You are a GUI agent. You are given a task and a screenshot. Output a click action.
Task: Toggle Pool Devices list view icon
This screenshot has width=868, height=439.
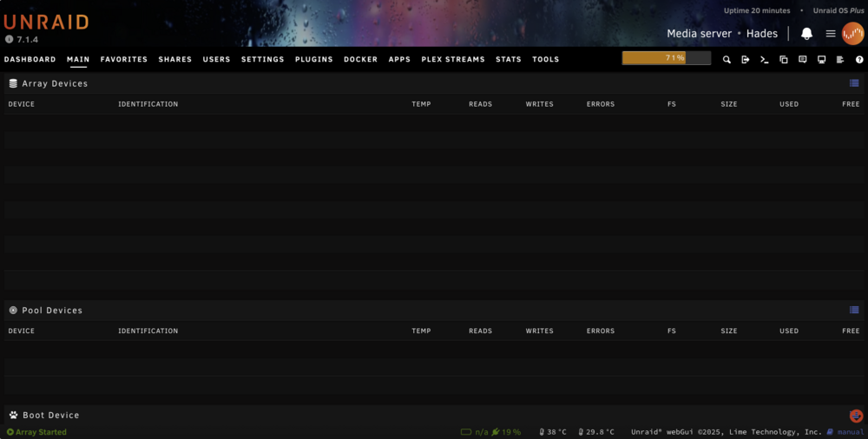click(x=854, y=310)
